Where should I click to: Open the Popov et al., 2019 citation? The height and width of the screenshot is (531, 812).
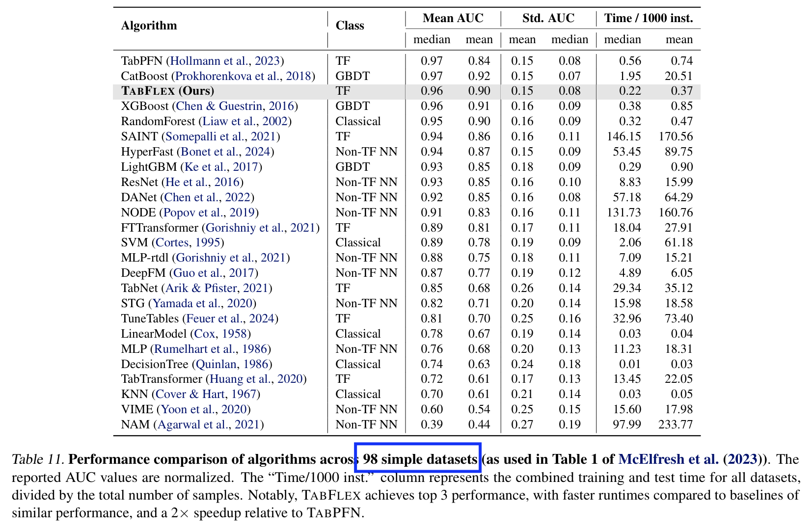(x=209, y=212)
